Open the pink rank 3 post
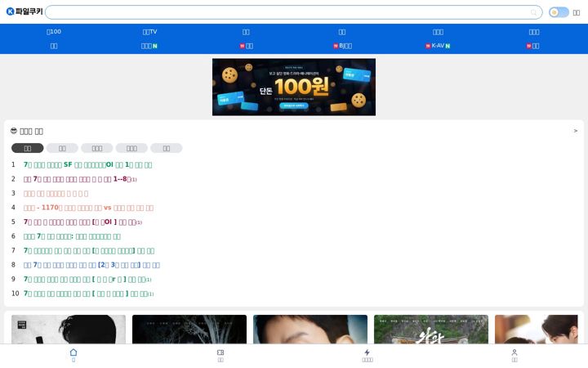588x368 pixels. tap(56, 193)
